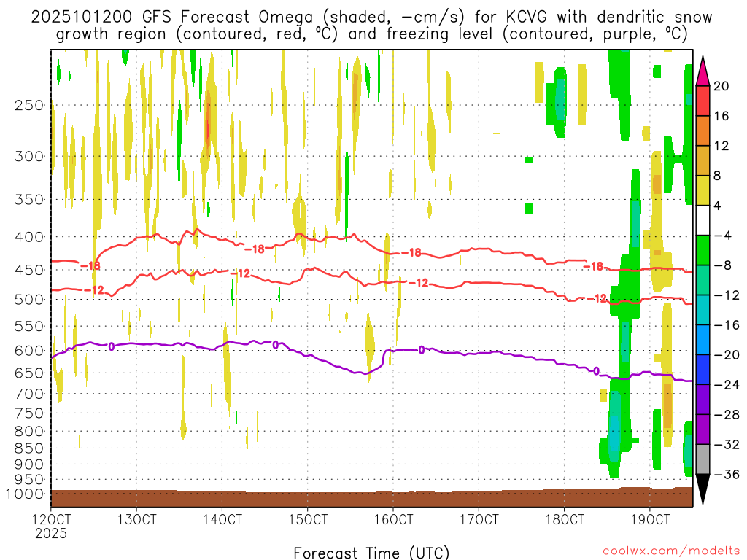This screenshot has height=560, width=747.
Task: Click the 750 pressure level label
Action: point(29,413)
